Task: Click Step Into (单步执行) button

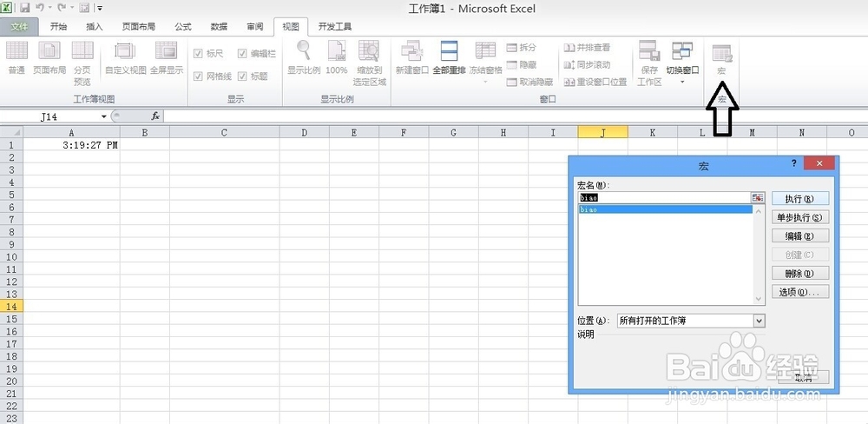Action: 799,217
